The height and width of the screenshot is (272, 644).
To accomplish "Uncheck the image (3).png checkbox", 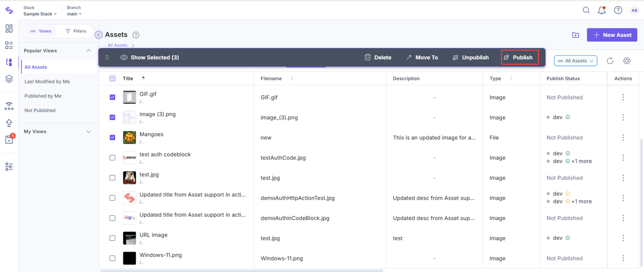I will point(112,117).
